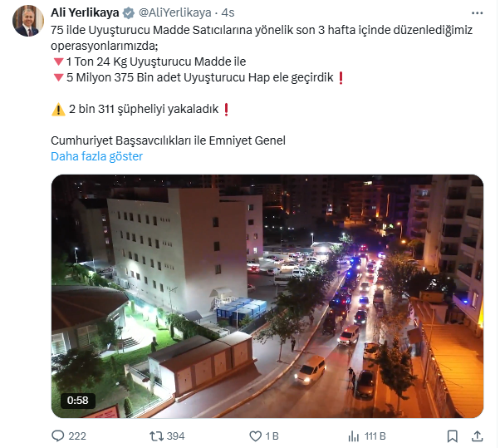Play the night drone convoy video

[267, 296]
